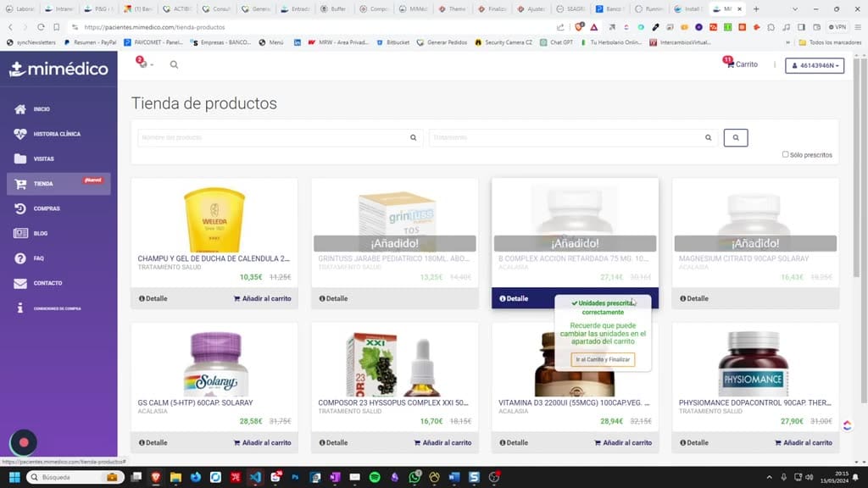View Detalle of Vitamina D3
The width and height of the screenshot is (868, 488).
[514, 442]
